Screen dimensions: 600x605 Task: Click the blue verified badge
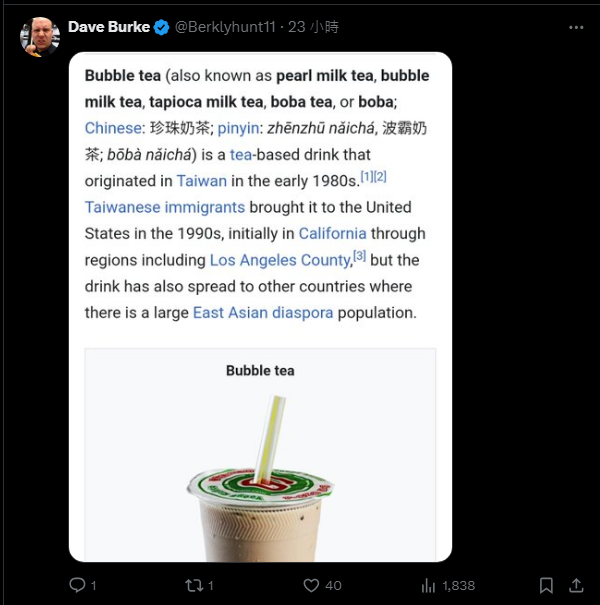[161, 27]
